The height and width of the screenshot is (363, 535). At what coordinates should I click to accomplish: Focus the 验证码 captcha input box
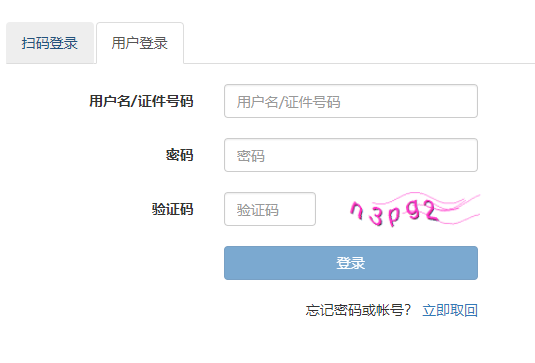coord(270,209)
